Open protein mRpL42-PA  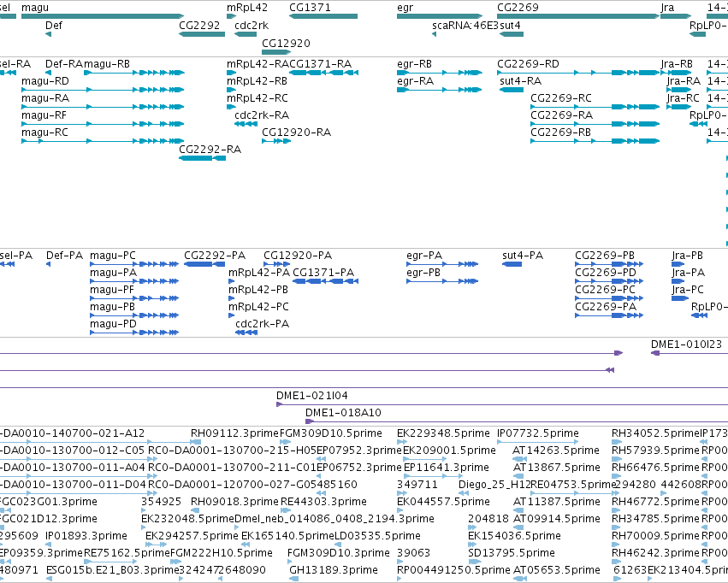point(259,273)
